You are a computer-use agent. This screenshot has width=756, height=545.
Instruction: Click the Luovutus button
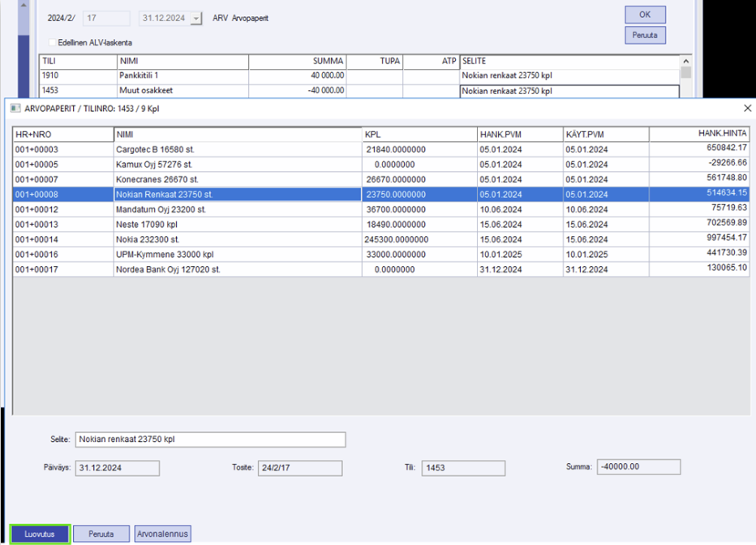pos(39,534)
